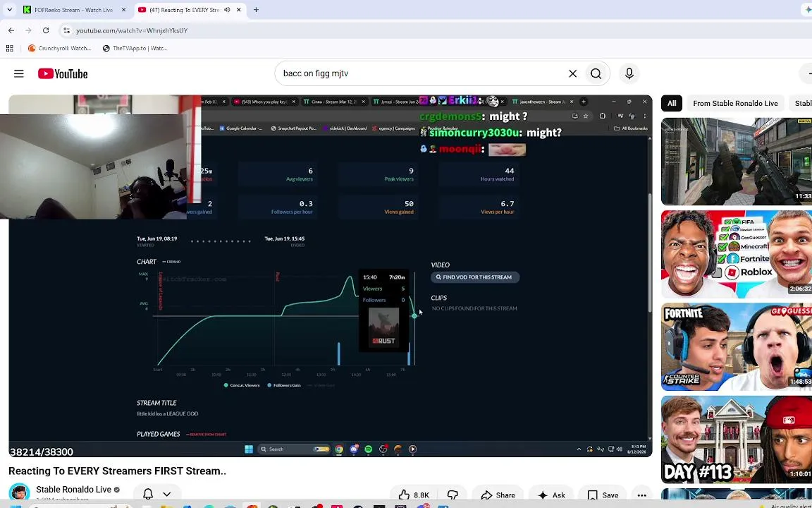Click the EXPAND label beside CHART in video
Image resolution: width=812 pixels, height=508 pixels.
[x=171, y=262]
